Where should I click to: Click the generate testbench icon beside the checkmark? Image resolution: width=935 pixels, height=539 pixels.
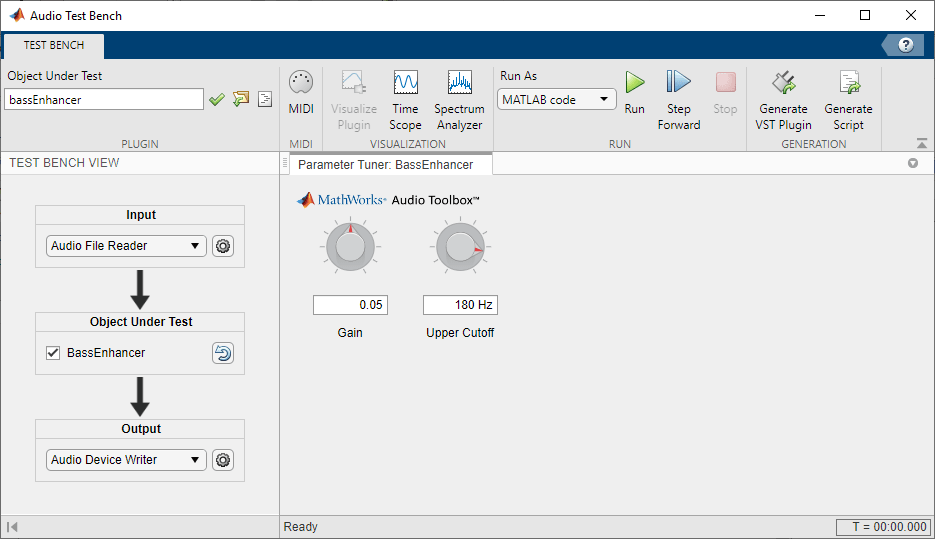pos(241,99)
